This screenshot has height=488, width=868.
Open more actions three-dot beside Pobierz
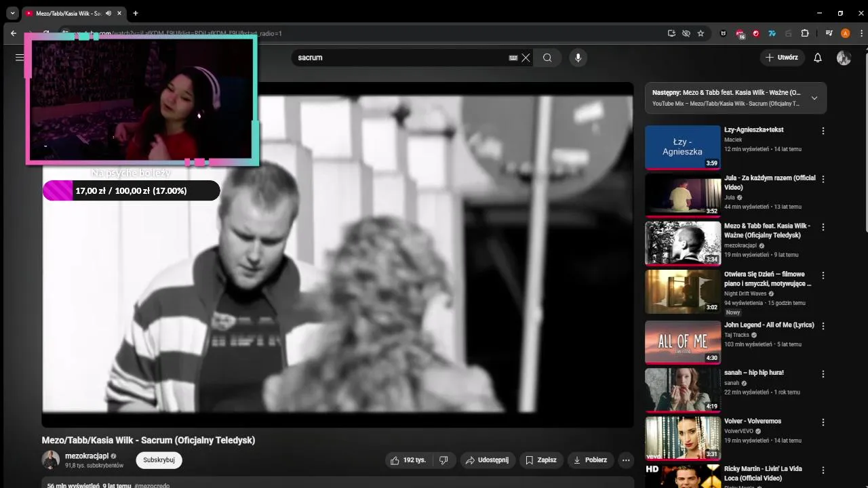point(626,460)
